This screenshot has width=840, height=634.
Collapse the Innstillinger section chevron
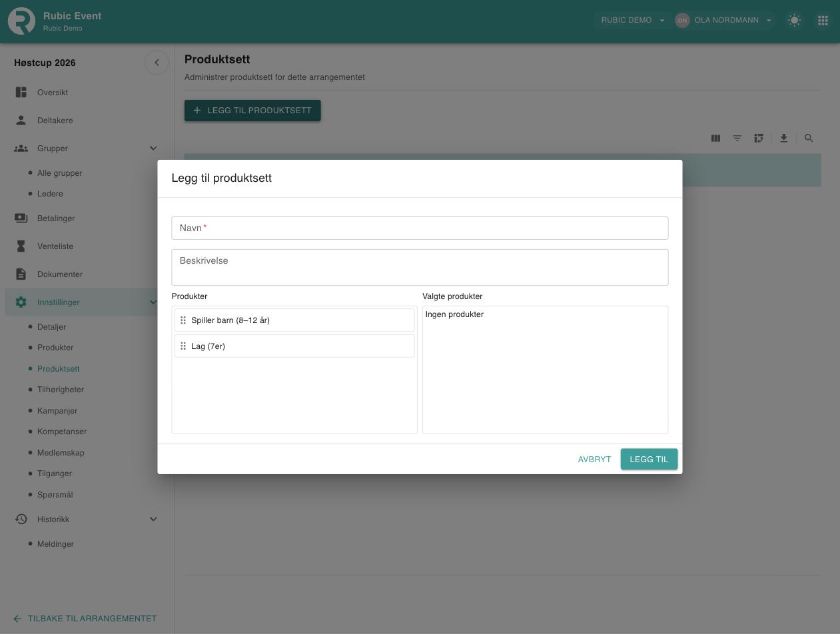click(x=153, y=302)
